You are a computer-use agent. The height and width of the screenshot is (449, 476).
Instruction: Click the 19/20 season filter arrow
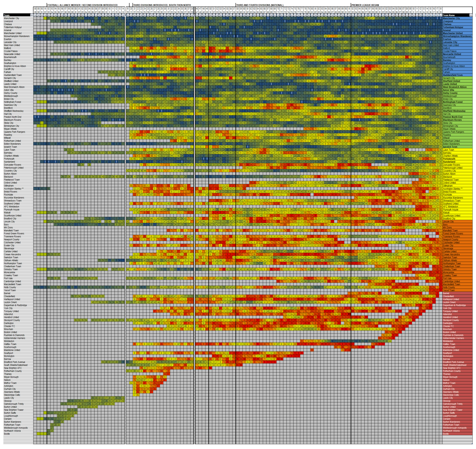tap(128, 15)
